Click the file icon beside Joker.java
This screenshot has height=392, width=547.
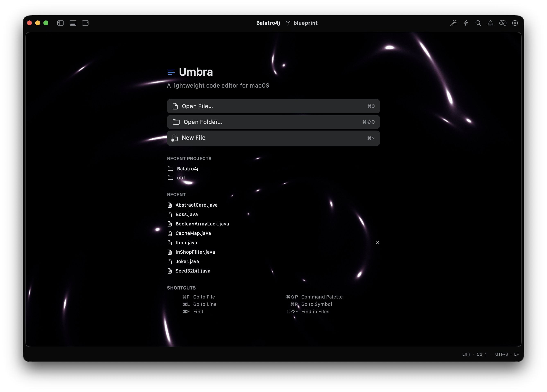tap(170, 261)
